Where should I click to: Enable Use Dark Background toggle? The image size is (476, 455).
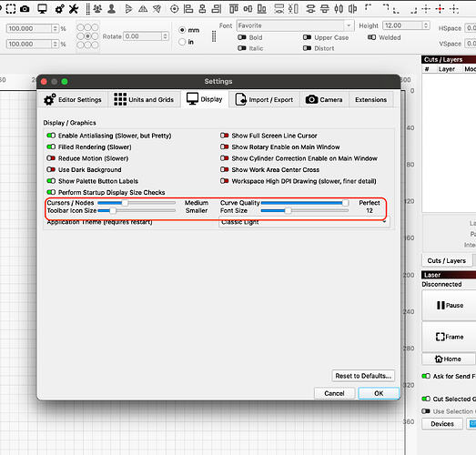51,169
